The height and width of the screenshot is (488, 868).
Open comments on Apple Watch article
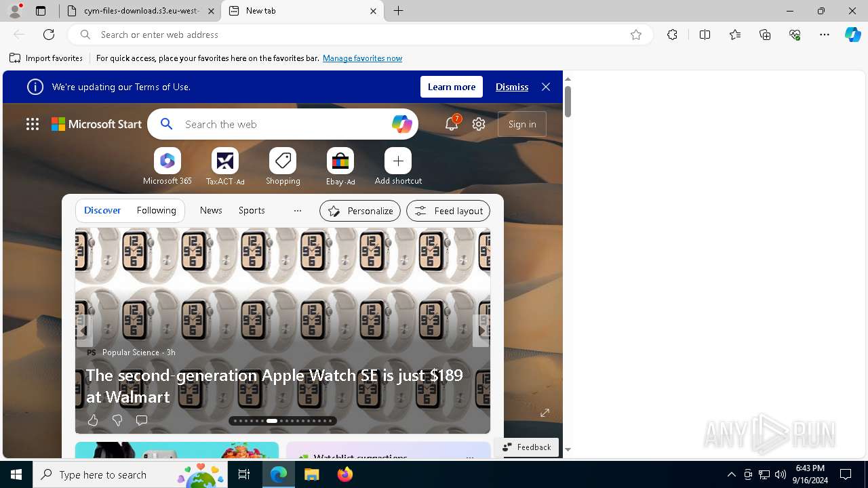(142, 420)
